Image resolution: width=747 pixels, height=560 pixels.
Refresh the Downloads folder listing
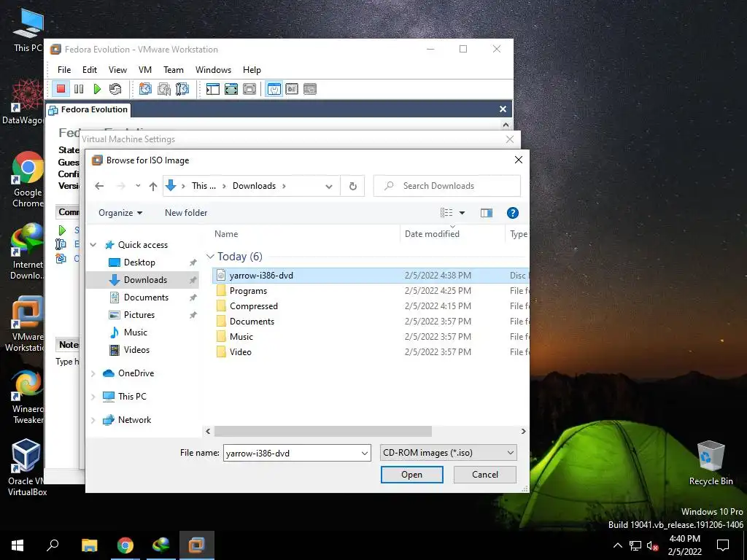click(352, 186)
